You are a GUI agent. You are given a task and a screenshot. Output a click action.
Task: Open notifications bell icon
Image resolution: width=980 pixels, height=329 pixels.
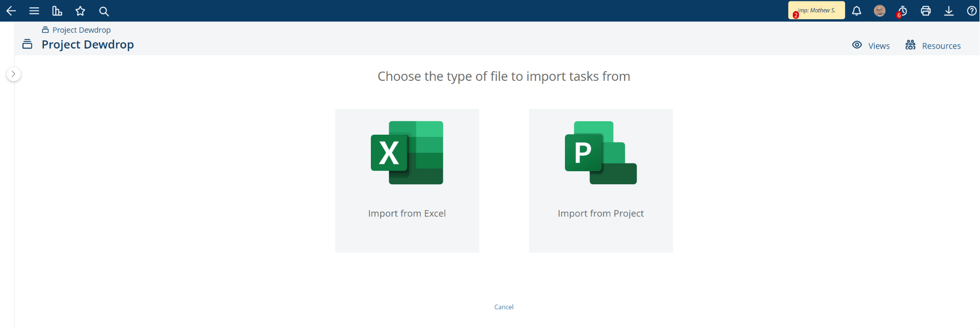coord(857,11)
